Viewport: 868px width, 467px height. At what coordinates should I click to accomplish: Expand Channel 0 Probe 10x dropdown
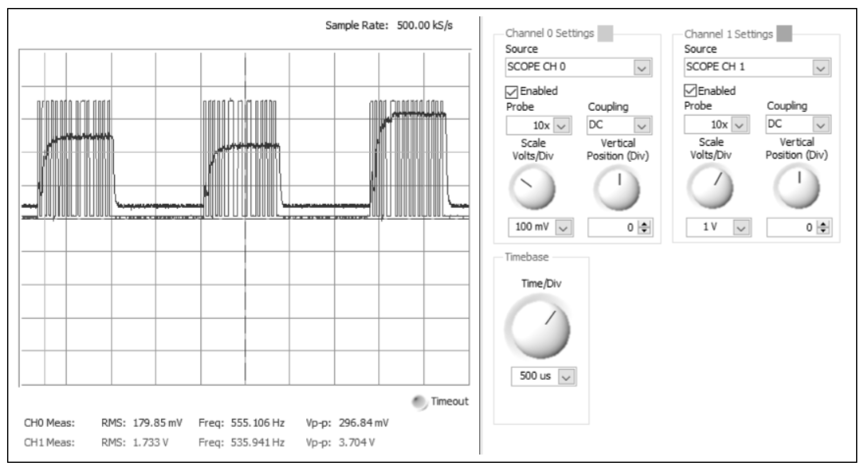[x=561, y=126]
